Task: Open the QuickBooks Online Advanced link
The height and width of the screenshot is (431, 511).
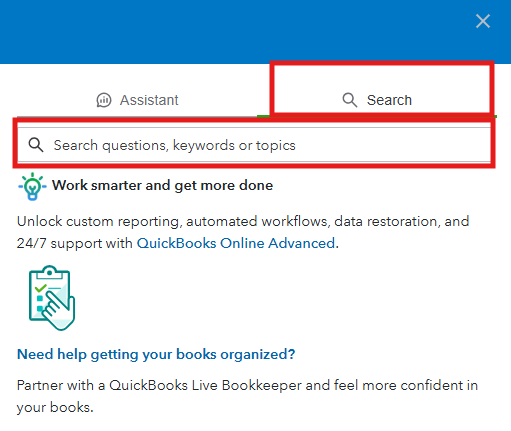Action: [x=236, y=243]
